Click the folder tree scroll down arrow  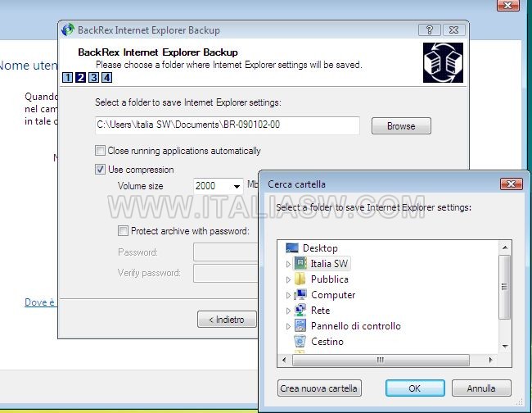[x=505, y=347]
